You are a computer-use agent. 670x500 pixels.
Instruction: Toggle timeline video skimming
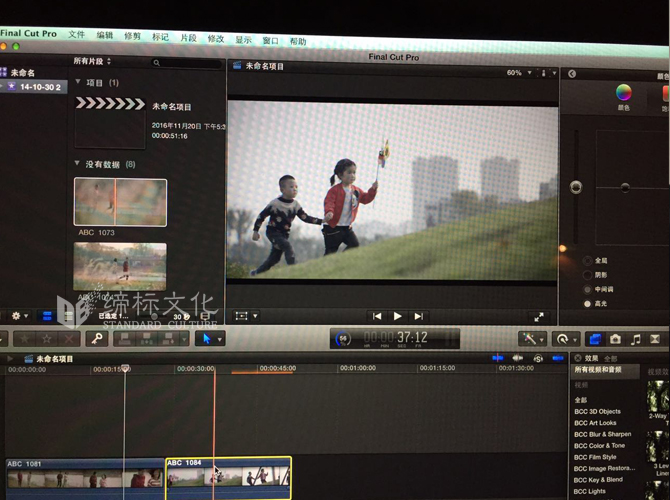click(498, 358)
